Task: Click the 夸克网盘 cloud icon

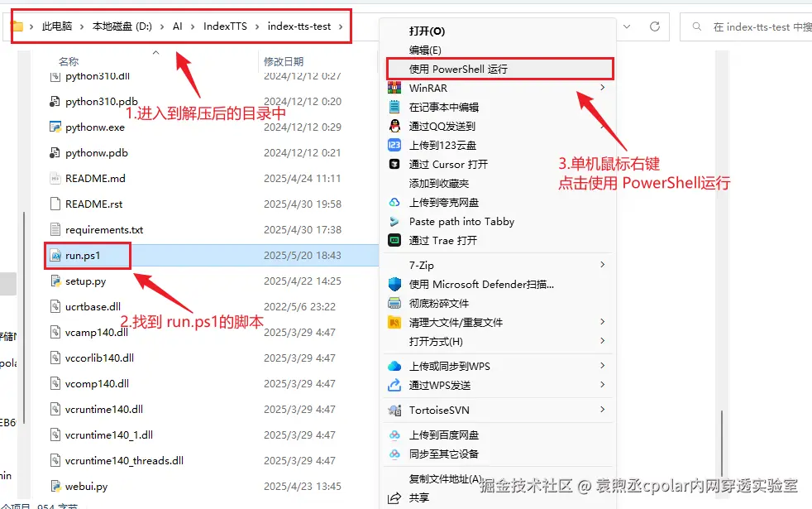Action: pyautogui.click(x=394, y=202)
